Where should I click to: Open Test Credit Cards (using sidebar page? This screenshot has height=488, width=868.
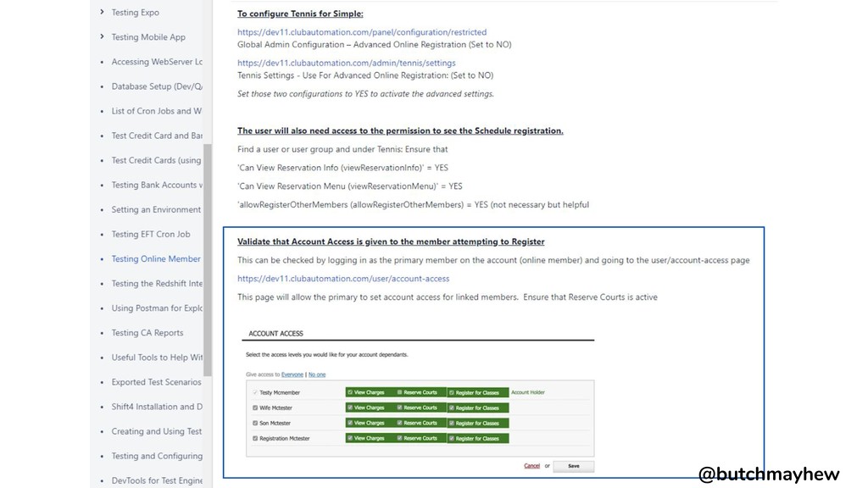coord(156,160)
